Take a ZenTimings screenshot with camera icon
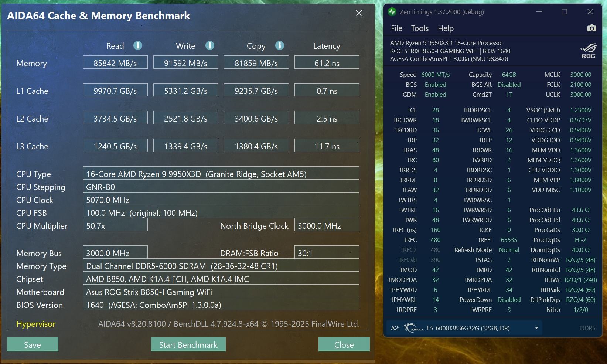The width and height of the screenshot is (607, 364). coord(591,28)
